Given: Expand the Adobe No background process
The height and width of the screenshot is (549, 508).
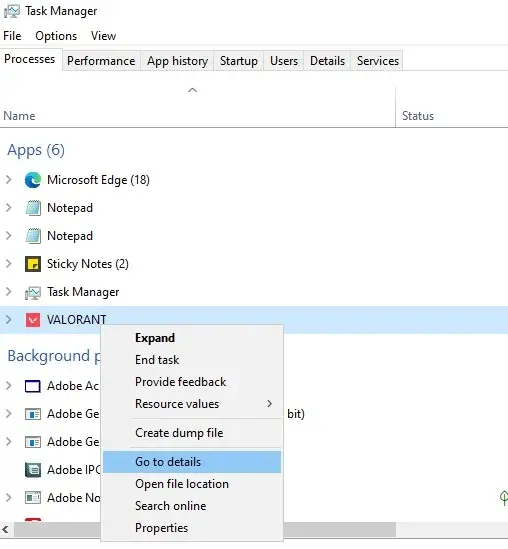Looking at the screenshot, I should [x=9, y=498].
